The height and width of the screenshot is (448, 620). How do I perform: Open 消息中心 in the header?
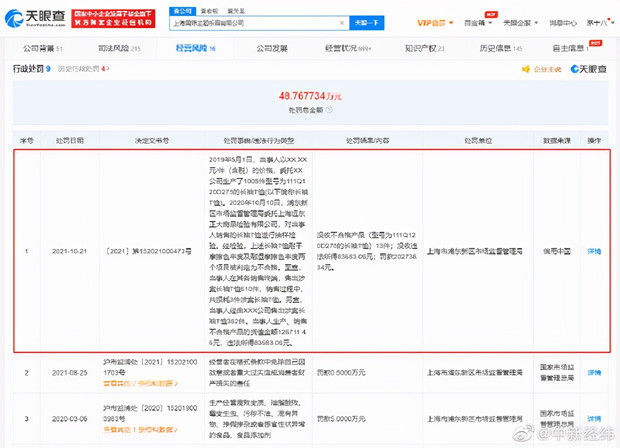(x=563, y=23)
